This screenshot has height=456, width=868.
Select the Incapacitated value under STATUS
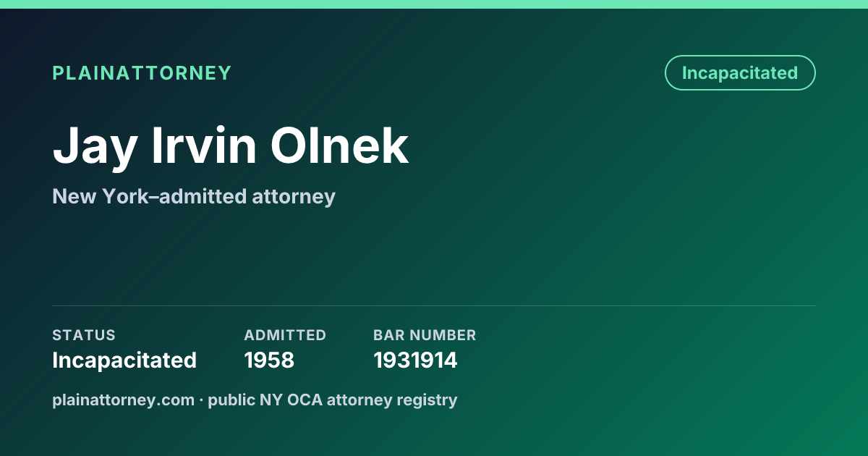pos(124,360)
